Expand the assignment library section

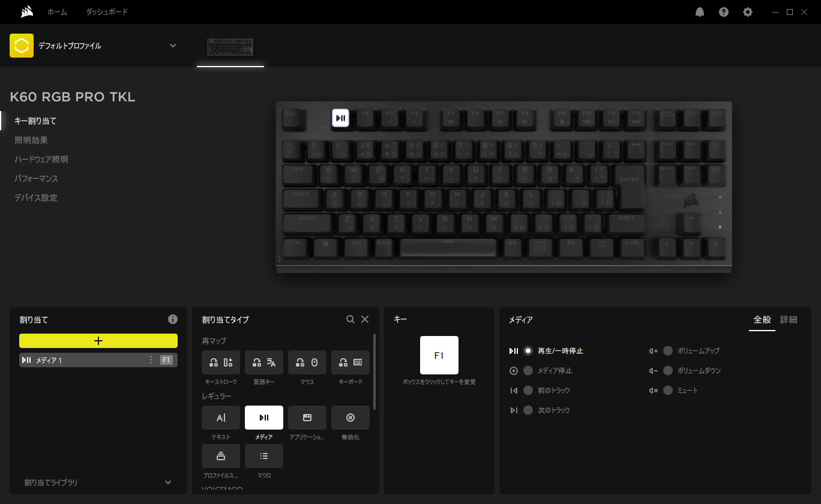168,482
